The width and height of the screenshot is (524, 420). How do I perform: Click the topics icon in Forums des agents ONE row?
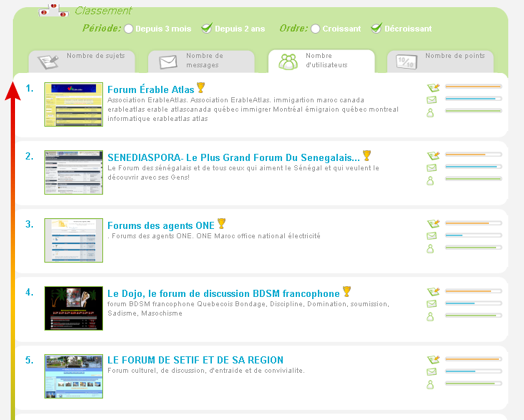pyautogui.click(x=433, y=224)
